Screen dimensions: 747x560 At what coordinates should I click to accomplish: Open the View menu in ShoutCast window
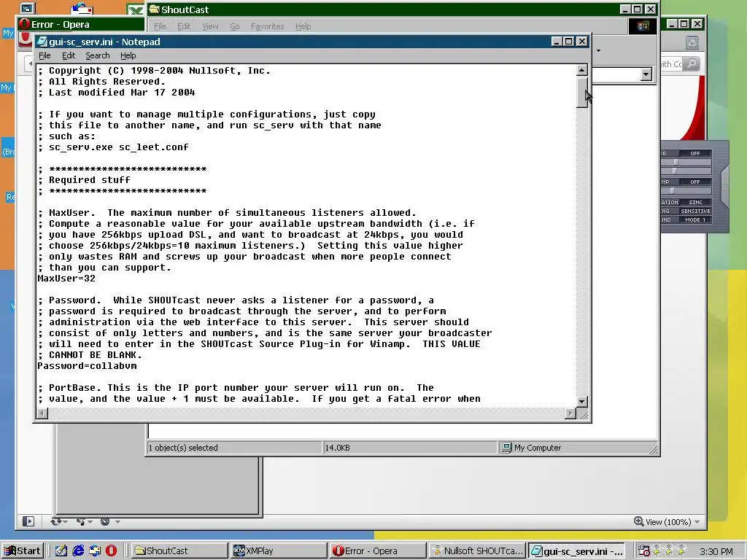click(x=210, y=26)
